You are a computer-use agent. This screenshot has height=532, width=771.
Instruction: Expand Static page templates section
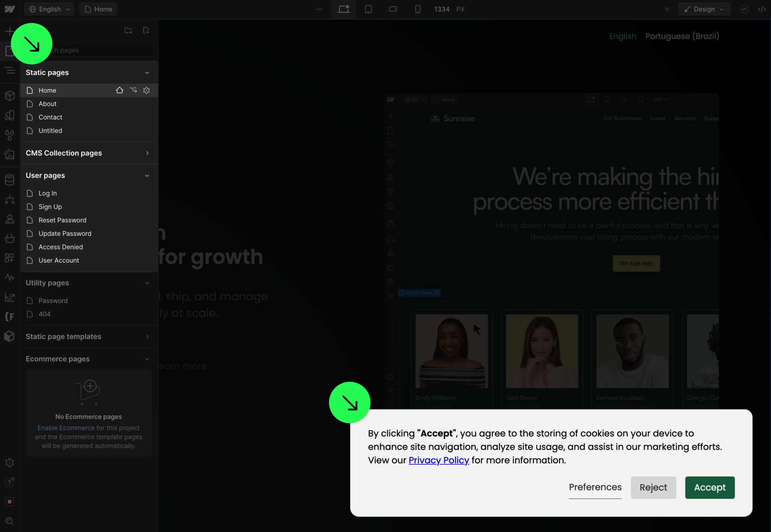(147, 336)
